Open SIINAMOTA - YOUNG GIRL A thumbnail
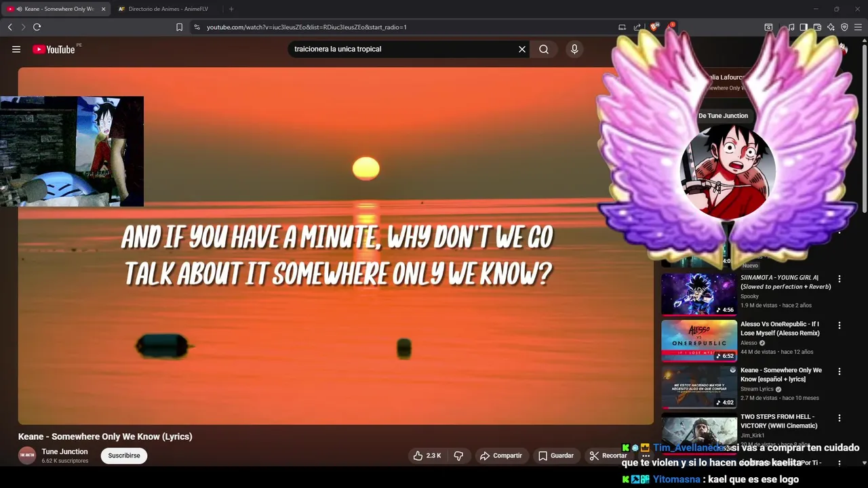 tap(699, 294)
